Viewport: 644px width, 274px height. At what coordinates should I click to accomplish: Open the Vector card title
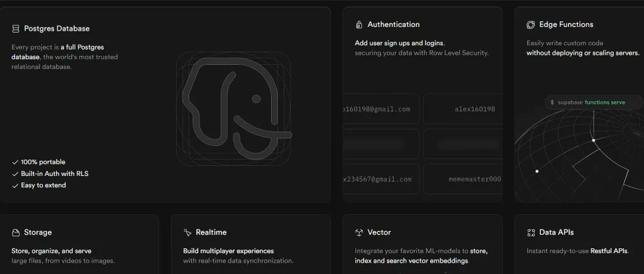[379, 233]
